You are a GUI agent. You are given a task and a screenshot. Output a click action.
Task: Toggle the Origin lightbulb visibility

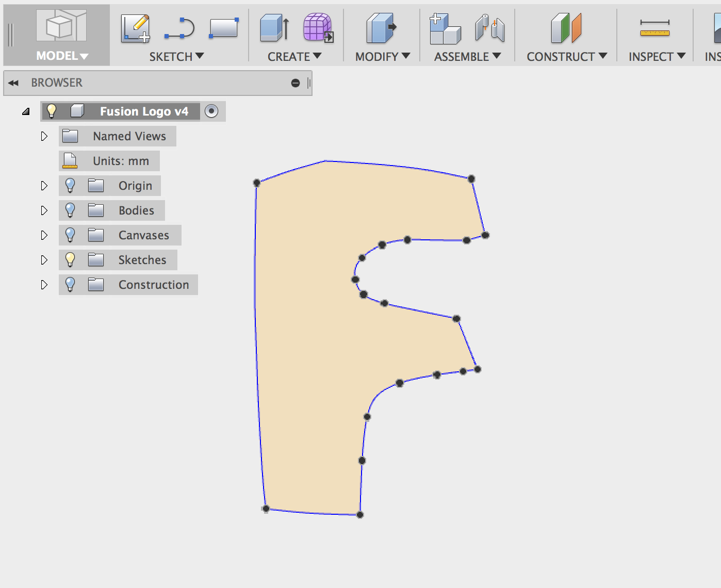pyautogui.click(x=70, y=186)
